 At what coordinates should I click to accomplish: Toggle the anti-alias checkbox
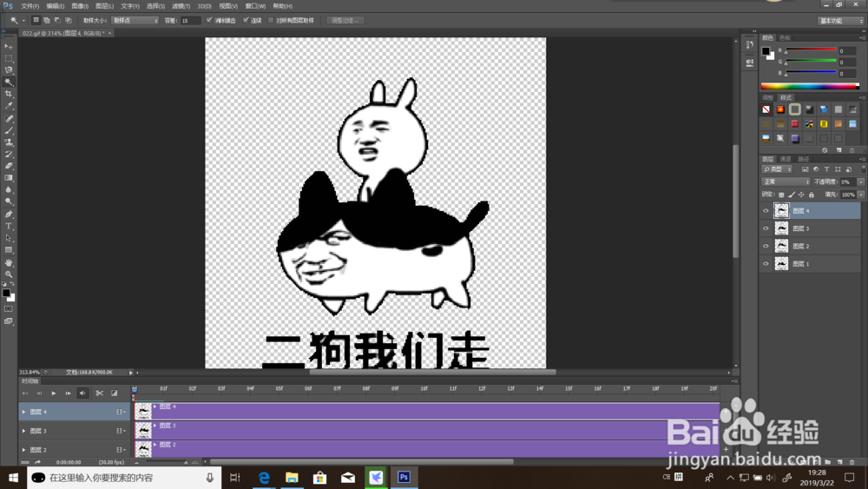(209, 20)
